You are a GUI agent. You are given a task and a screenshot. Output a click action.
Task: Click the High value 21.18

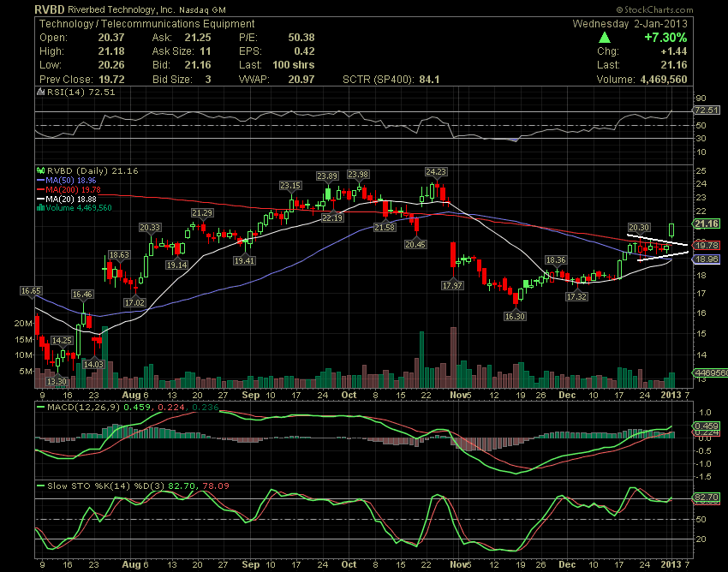pyautogui.click(x=111, y=51)
